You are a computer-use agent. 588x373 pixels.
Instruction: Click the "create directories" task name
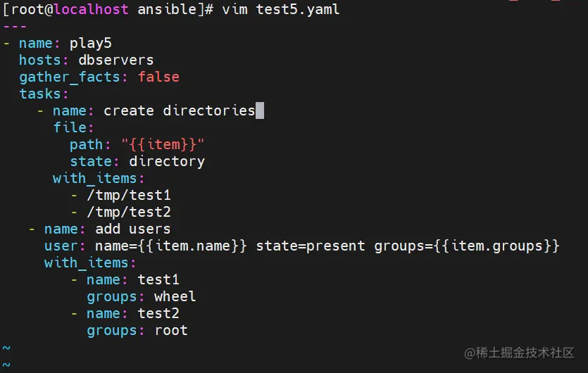pos(179,110)
